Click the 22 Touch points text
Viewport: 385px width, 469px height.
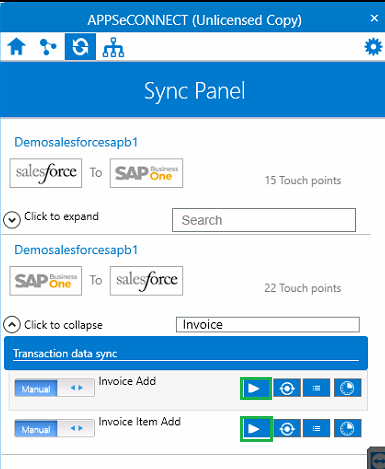click(x=303, y=288)
